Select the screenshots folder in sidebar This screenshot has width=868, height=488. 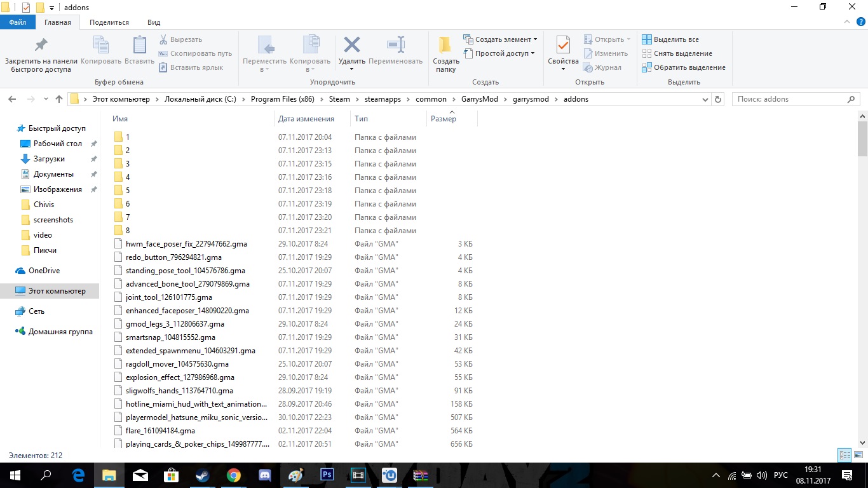[x=53, y=220]
